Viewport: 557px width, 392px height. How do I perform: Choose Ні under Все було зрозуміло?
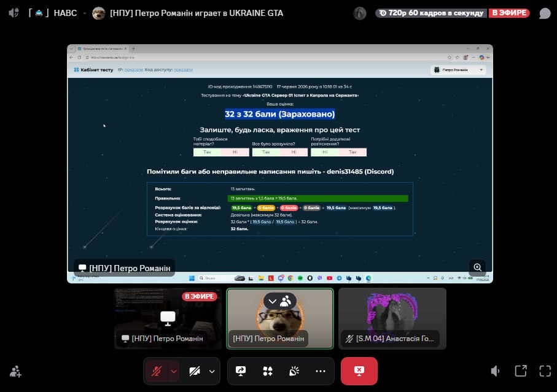click(x=294, y=152)
